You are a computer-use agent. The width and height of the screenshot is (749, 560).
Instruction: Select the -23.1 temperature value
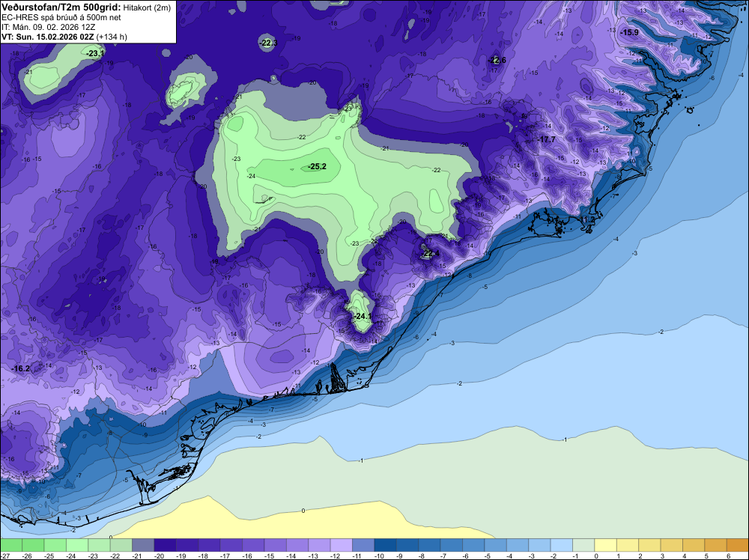click(95, 53)
